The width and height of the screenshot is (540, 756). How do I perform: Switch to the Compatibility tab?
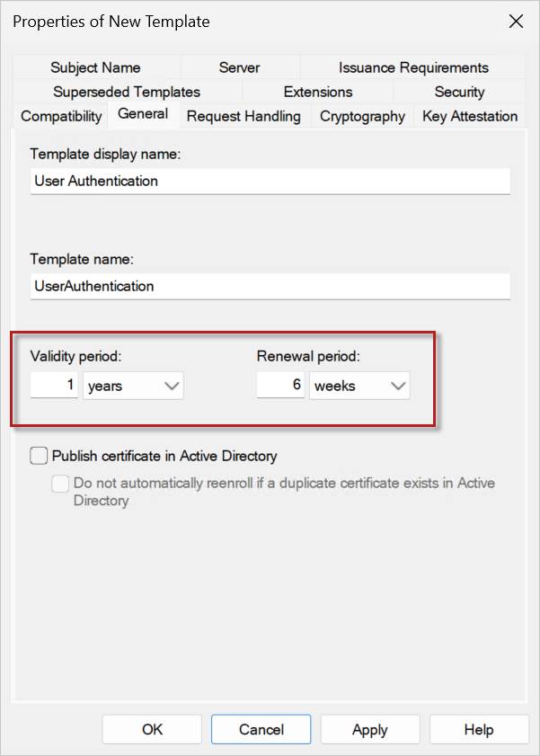click(x=60, y=116)
